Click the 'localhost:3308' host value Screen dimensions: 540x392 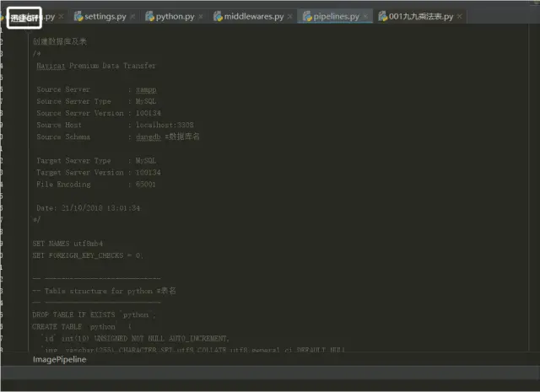[x=165, y=125]
